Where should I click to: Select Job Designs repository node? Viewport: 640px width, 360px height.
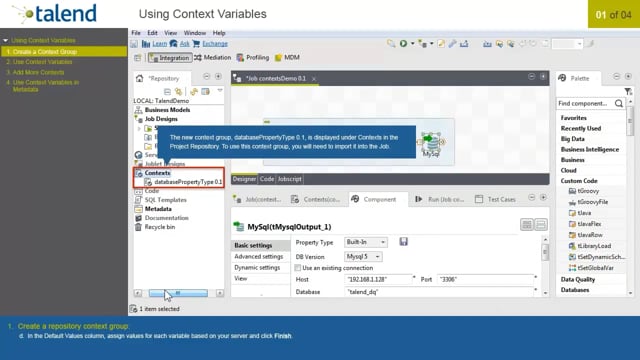point(161,119)
